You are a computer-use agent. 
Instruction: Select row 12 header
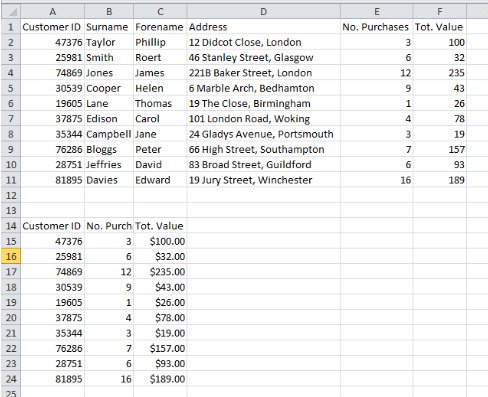coord(11,195)
